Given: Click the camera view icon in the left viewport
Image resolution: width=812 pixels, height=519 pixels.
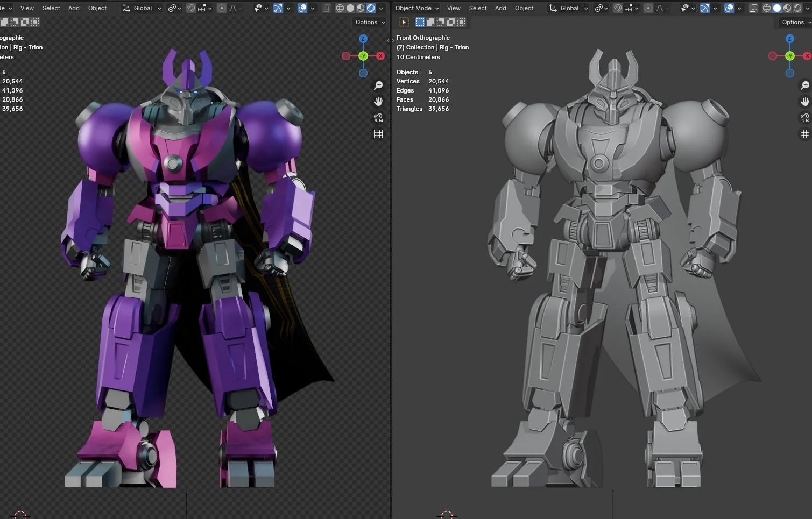Looking at the screenshot, I should tap(378, 117).
